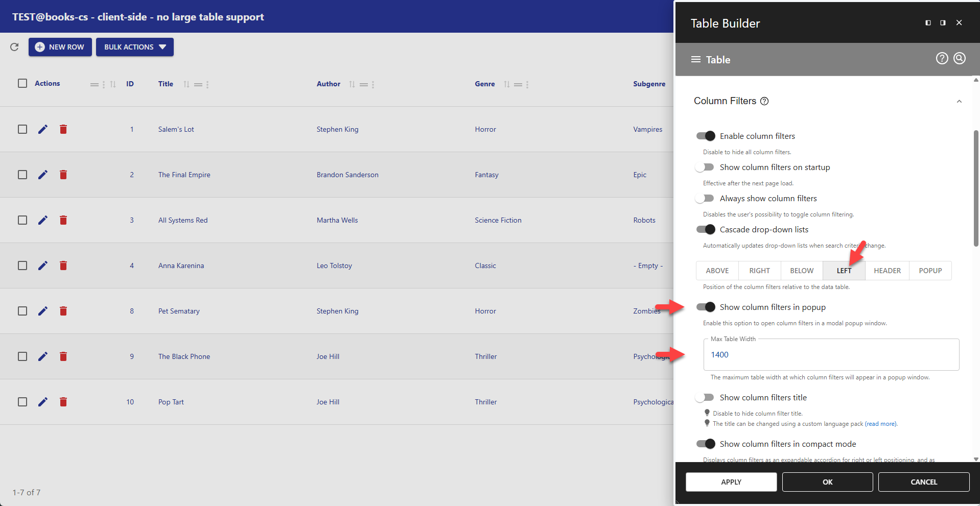Check The Black Phone row checkbox

(x=22, y=356)
